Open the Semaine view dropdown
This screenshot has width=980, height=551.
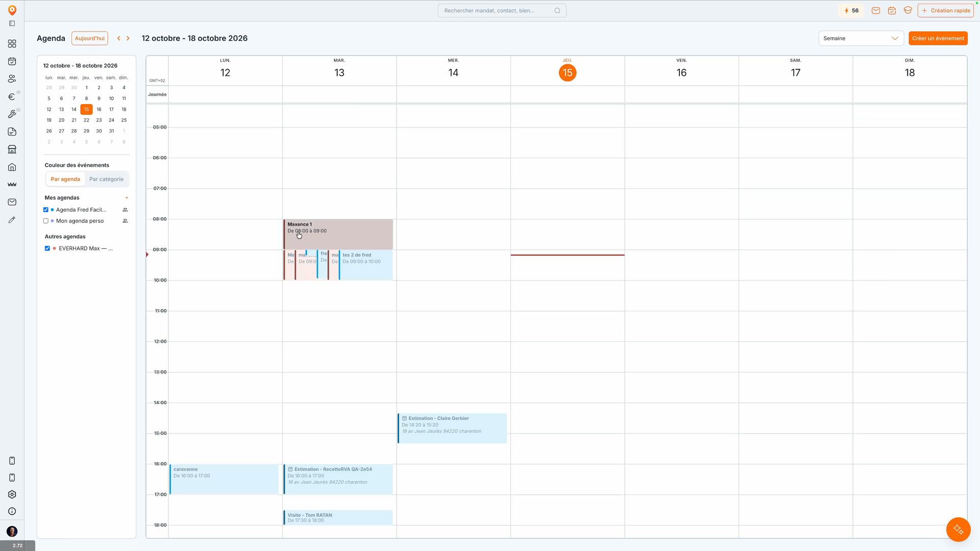[x=861, y=38]
